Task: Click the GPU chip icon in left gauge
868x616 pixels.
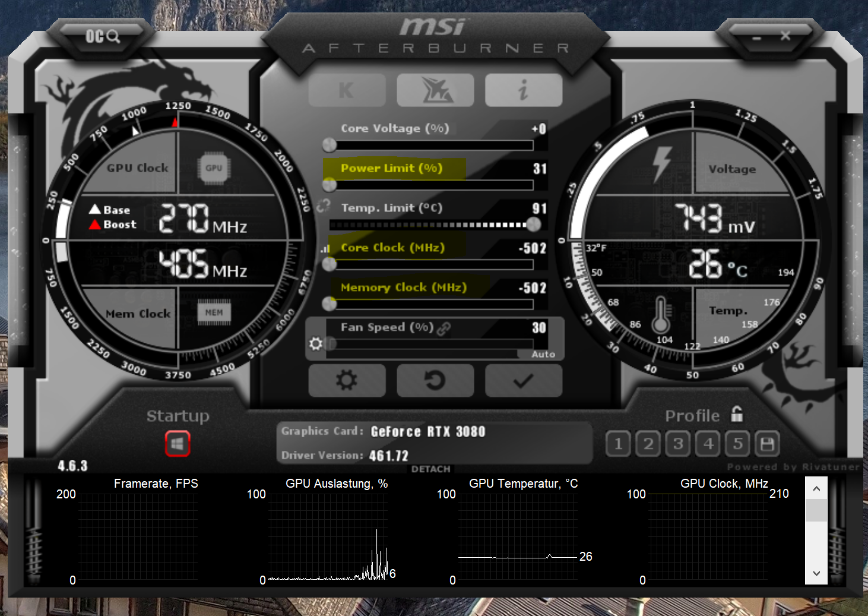Action: pos(214,168)
